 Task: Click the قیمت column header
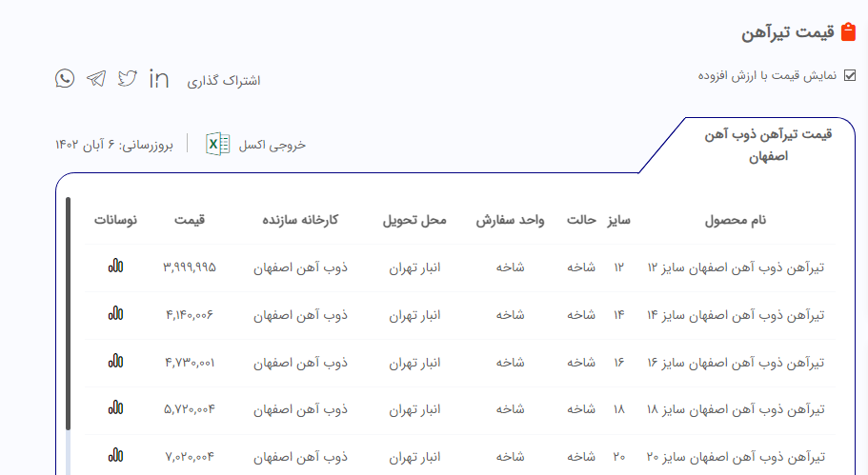(189, 220)
